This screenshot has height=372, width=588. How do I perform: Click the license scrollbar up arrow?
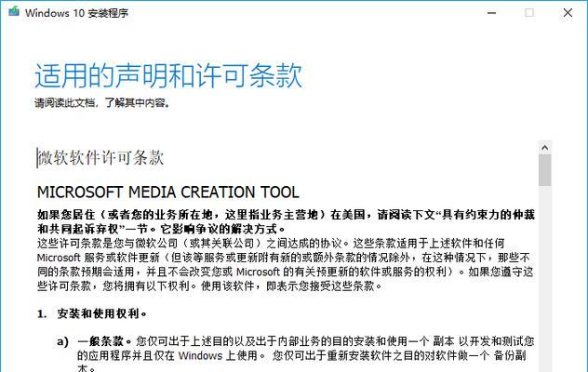tap(545, 147)
